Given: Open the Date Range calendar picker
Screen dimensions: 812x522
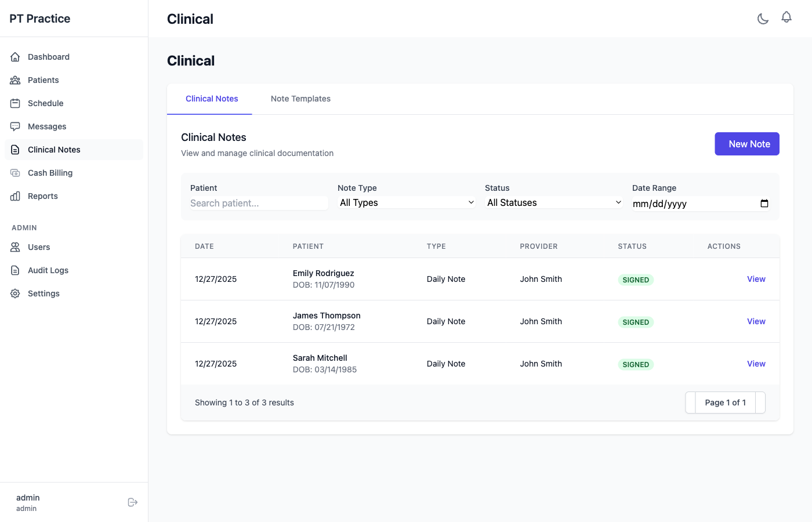Looking at the screenshot, I should 764,204.
